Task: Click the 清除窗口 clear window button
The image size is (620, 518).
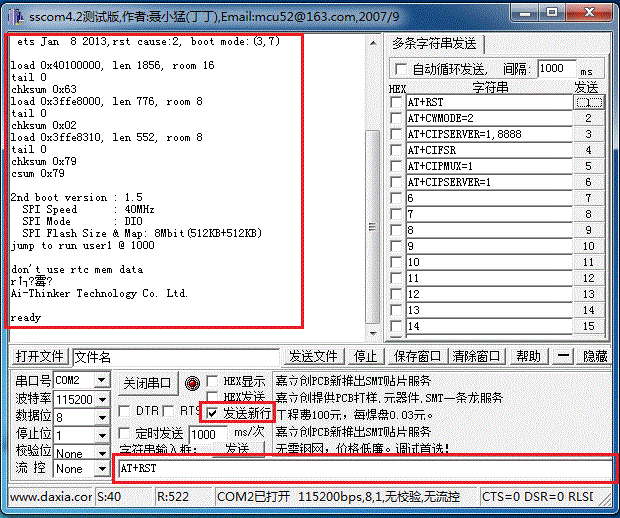Action: pos(476,356)
